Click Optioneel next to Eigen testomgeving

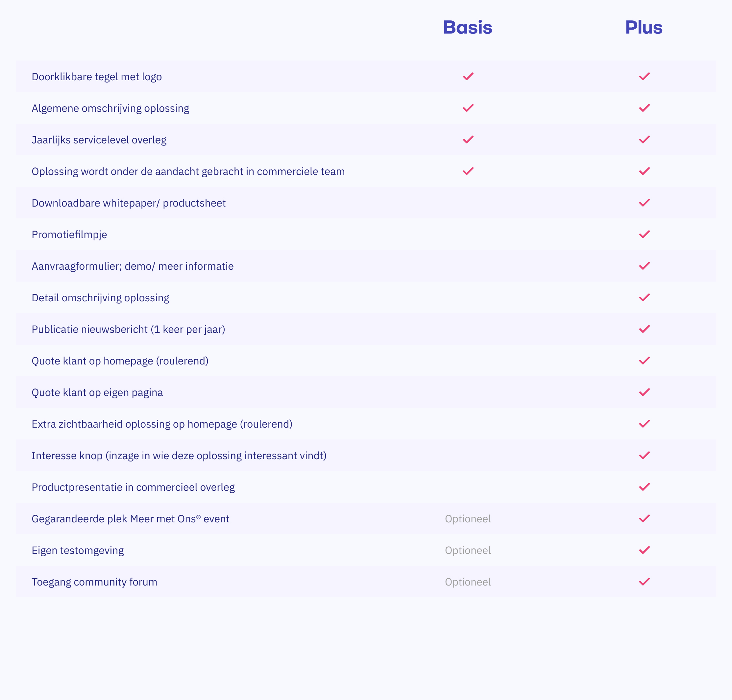click(x=468, y=550)
